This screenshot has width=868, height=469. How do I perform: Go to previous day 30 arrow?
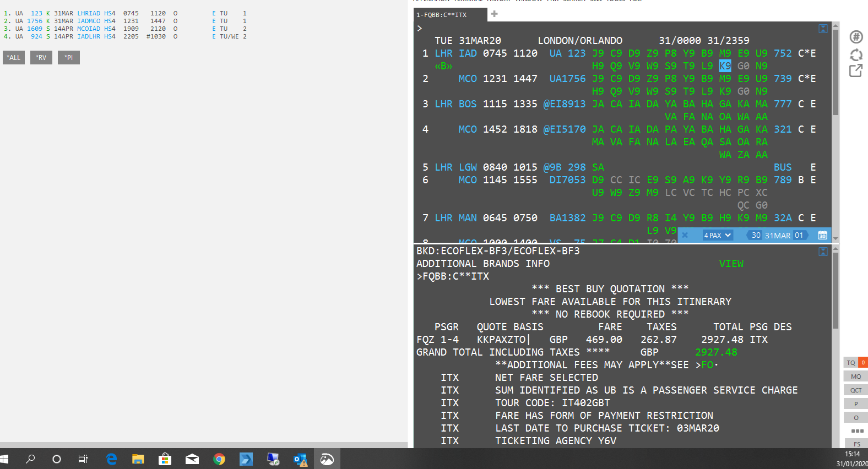[x=755, y=235]
